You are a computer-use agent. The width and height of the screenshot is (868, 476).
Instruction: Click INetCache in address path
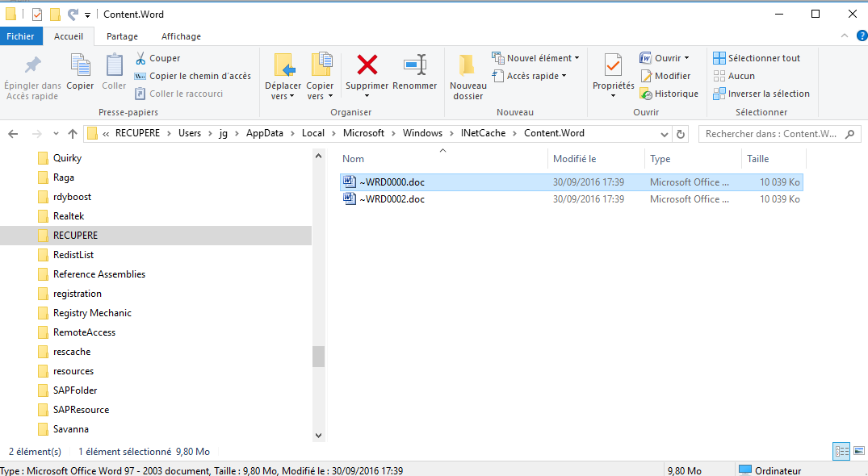(x=484, y=133)
